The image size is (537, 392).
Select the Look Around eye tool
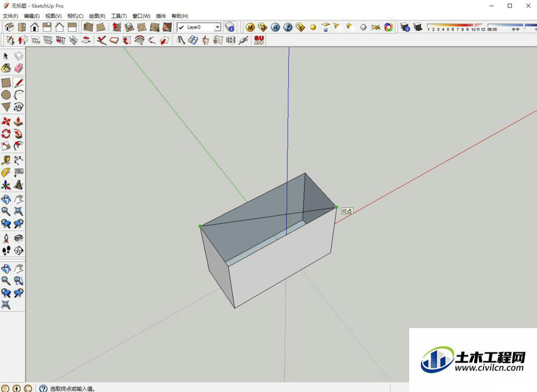[18, 238]
